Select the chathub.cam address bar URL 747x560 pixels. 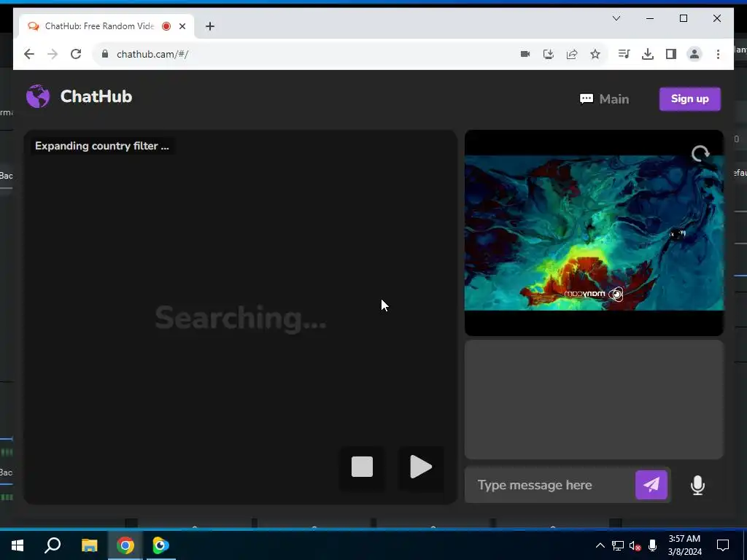coord(152,54)
